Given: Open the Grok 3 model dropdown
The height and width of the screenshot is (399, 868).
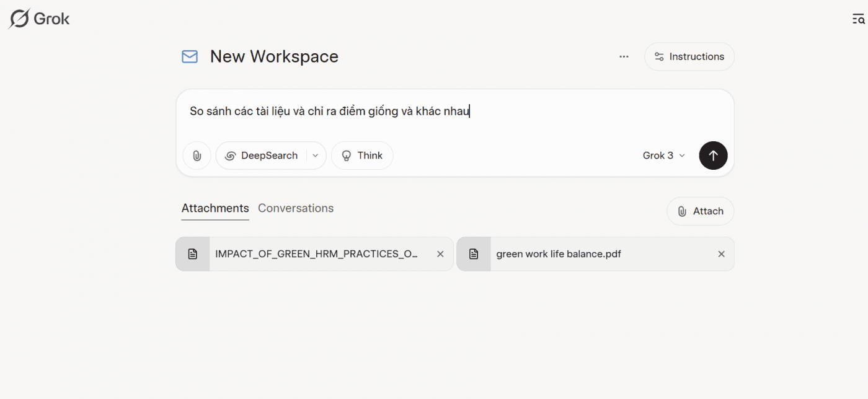Looking at the screenshot, I should click(x=663, y=156).
